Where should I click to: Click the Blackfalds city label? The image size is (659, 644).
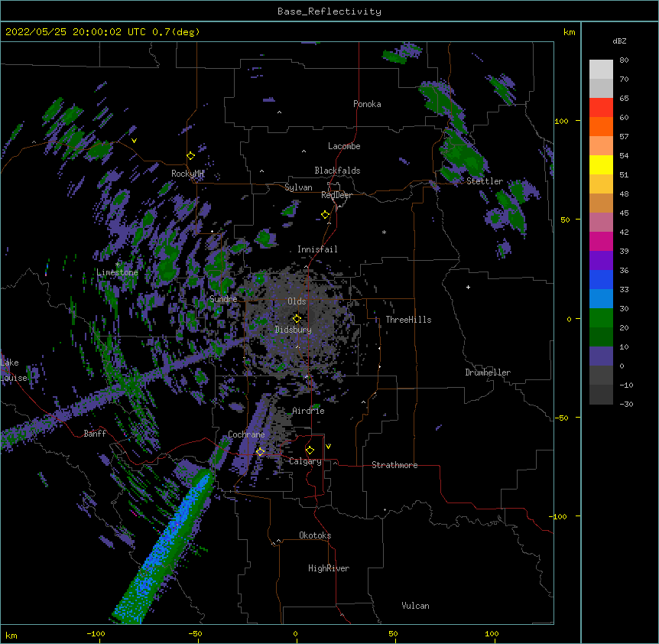pyautogui.click(x=337, y=171)
